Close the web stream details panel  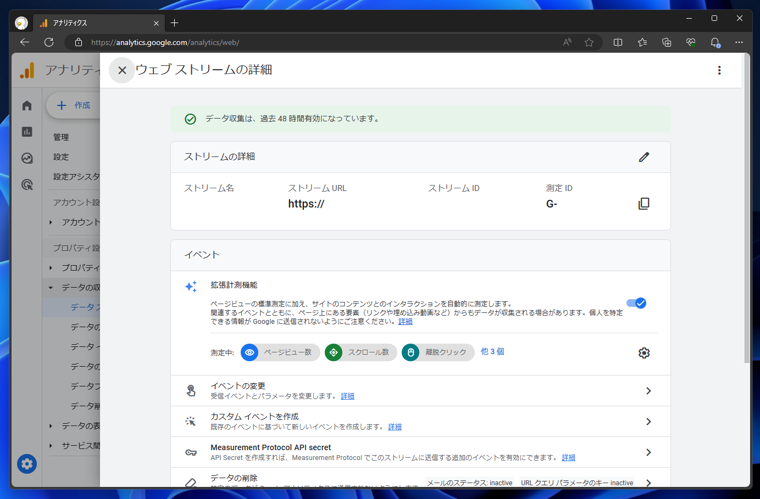tap(122, 70)
